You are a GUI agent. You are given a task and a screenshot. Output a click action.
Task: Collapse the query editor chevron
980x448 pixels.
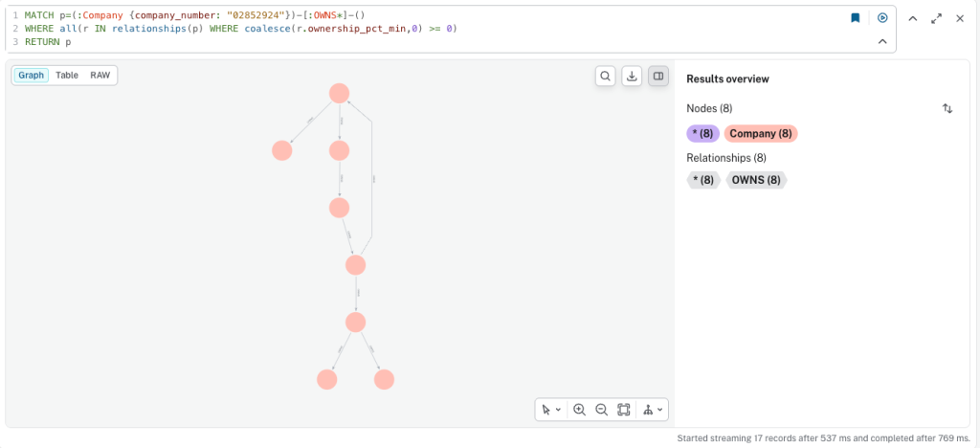881,42
